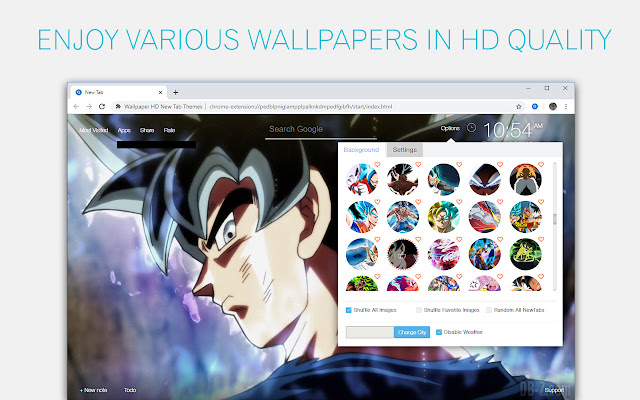Screen dimensions: 640x400
Task: Select the third wallpaper thumbnail in the top row
Action: click(x=444, y=179)
